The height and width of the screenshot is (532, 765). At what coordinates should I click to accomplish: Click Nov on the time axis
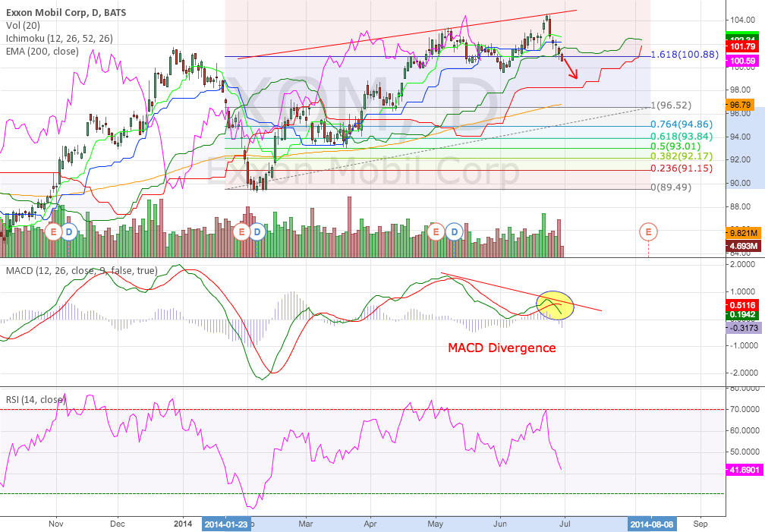click(x=56, y=524)
